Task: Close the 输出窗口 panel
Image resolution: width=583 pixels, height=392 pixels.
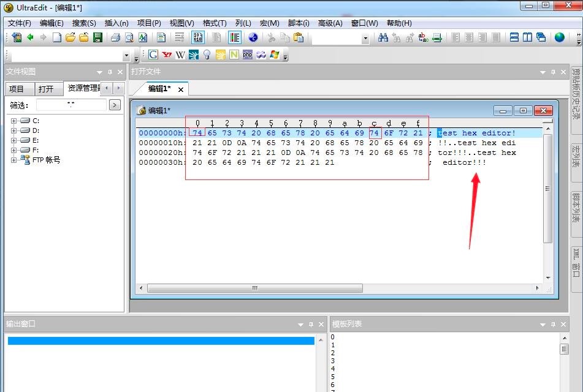Action: pos(321,325)
